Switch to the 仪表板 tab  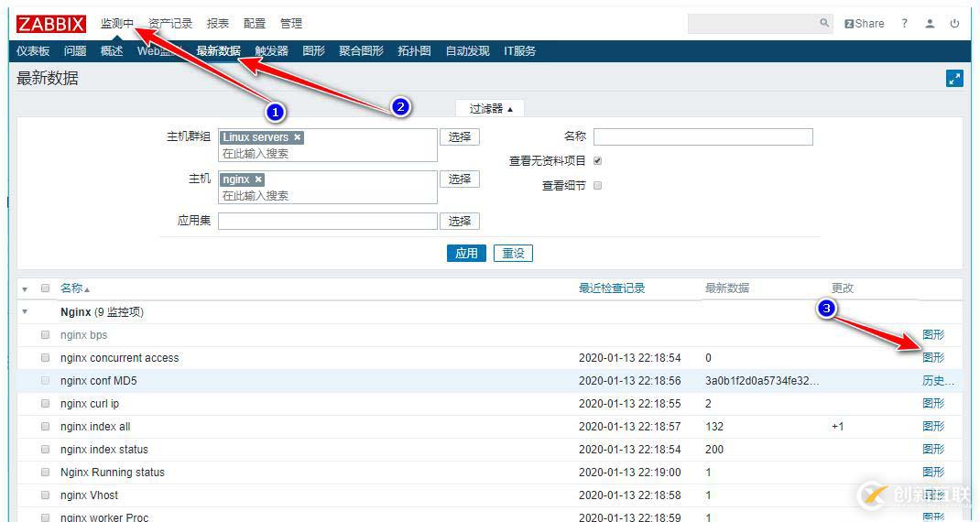tap(33, 51)
